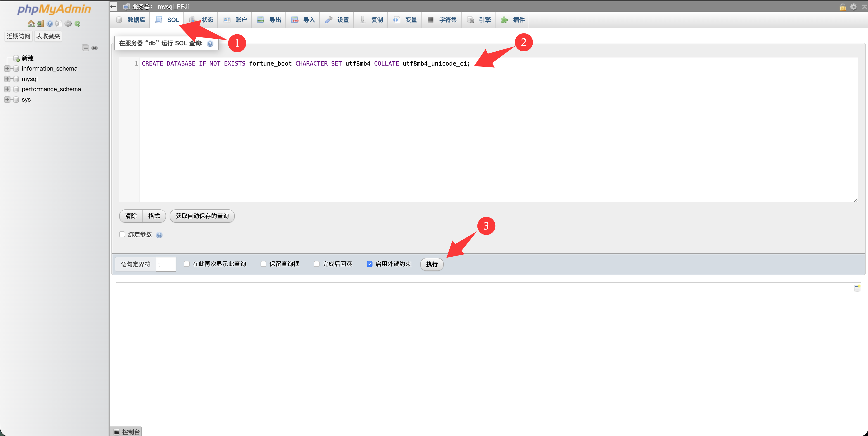Click the chain link icon in navigation panel
This screenshot has width=868, height=436.
coord(95,48)
